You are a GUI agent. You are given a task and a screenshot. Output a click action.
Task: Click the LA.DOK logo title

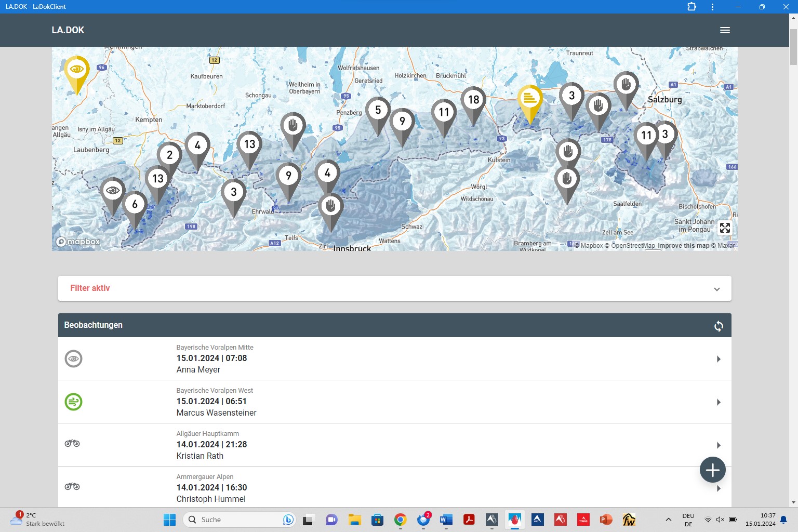(x=68, y=30)
